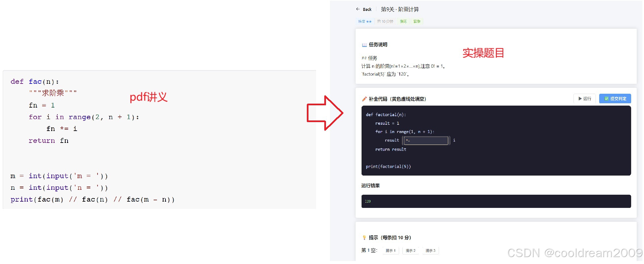Click the line for i in range(2, n + 1):
This screenshot has width=644, height=264.
point(84,117)
